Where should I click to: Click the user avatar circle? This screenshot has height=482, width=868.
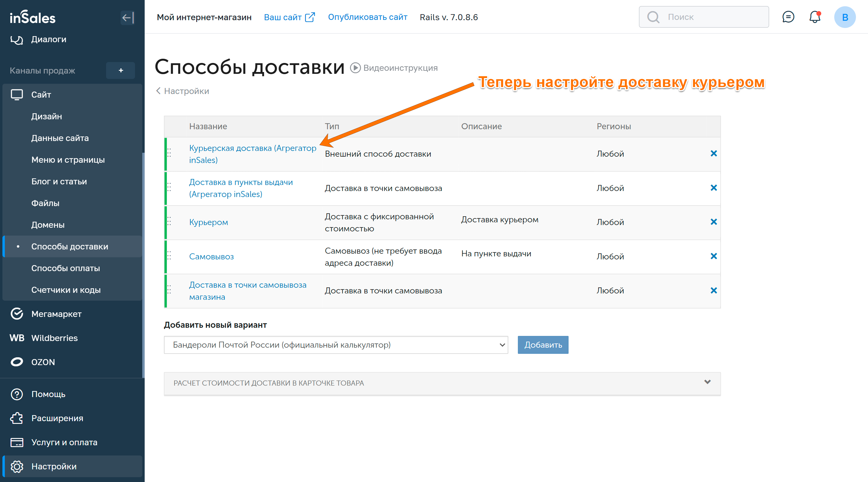tap(844, 17)
